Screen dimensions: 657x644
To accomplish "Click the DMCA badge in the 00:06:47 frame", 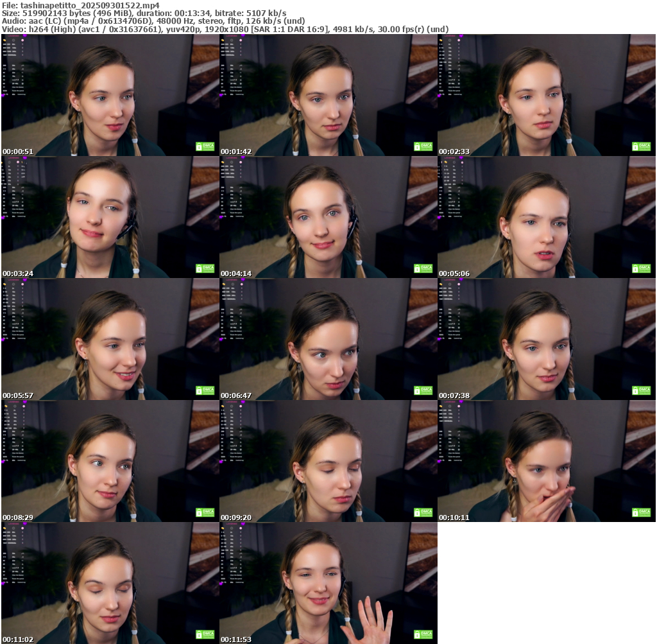I will point(423,390).
